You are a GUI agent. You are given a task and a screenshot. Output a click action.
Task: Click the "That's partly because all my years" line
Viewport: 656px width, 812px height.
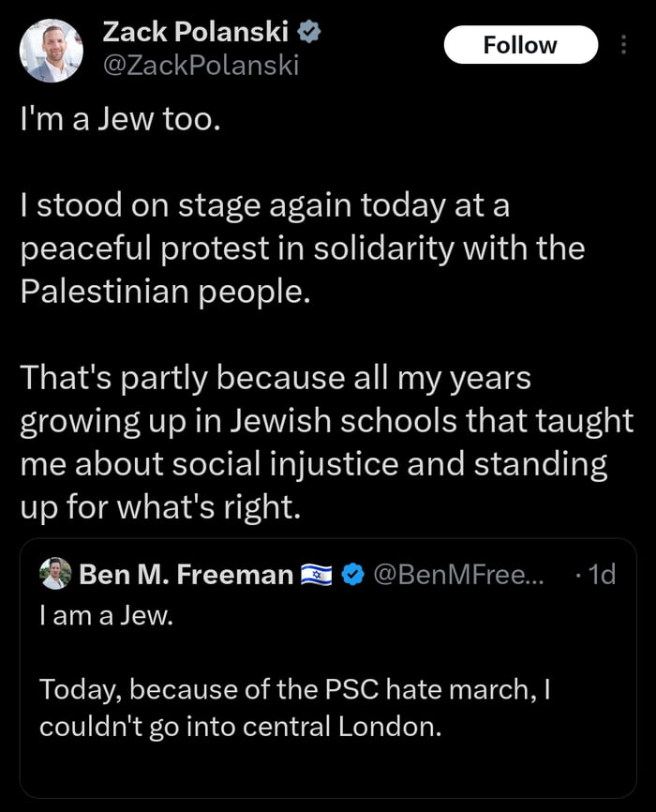tap(276, 377)
